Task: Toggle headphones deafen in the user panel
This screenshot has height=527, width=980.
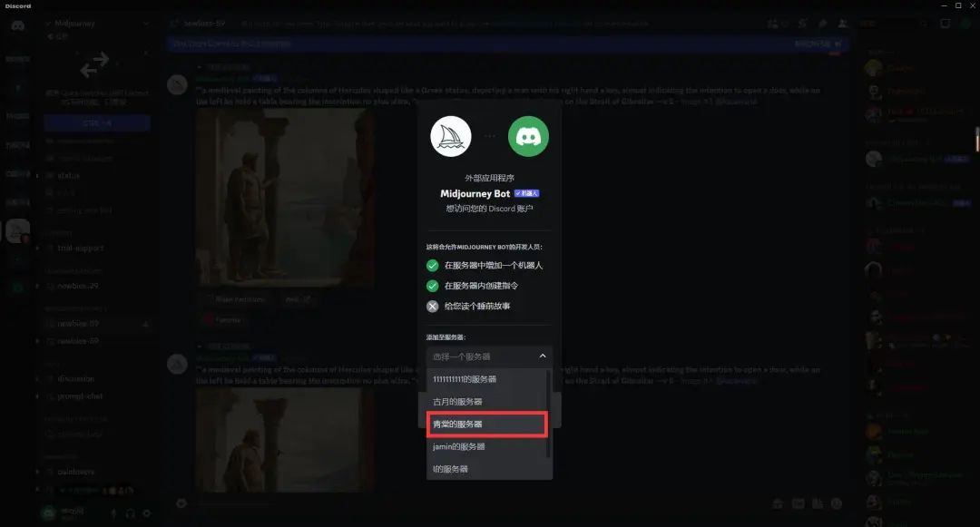Action: pos(130,513)
